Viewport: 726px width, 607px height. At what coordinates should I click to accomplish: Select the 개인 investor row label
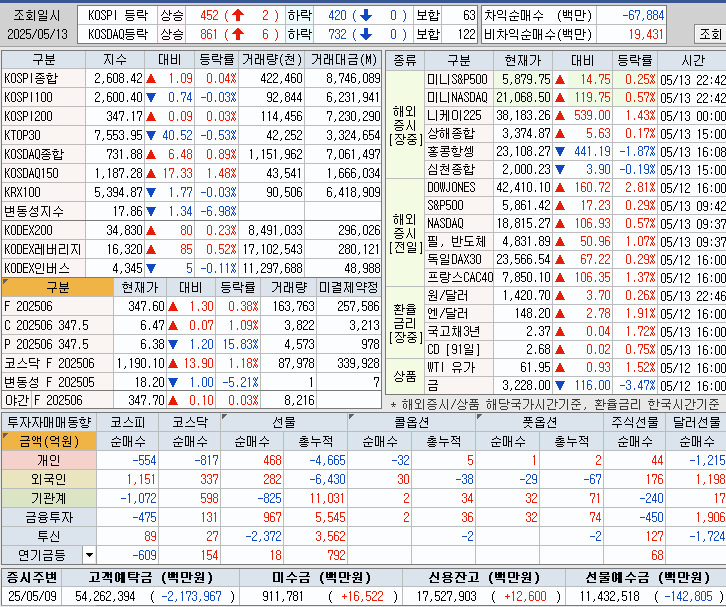49,460
